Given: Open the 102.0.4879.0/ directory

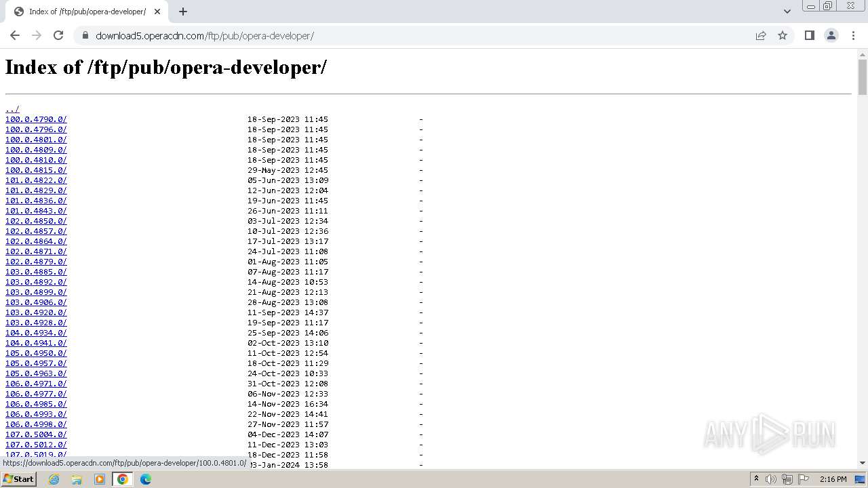Looking at the screenshot, I should pyautogui.click(x=36, y=262).
